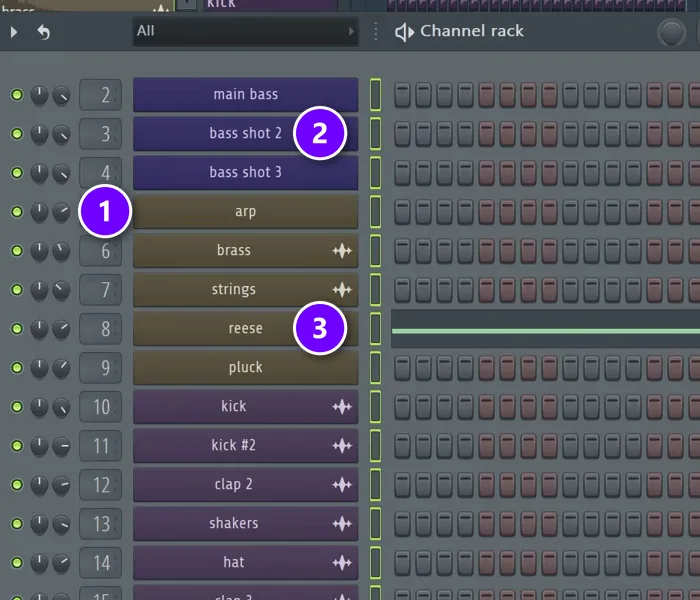Mute the clap 2 channel
This screenshot has height=600, width=700.
coord(17,484)
